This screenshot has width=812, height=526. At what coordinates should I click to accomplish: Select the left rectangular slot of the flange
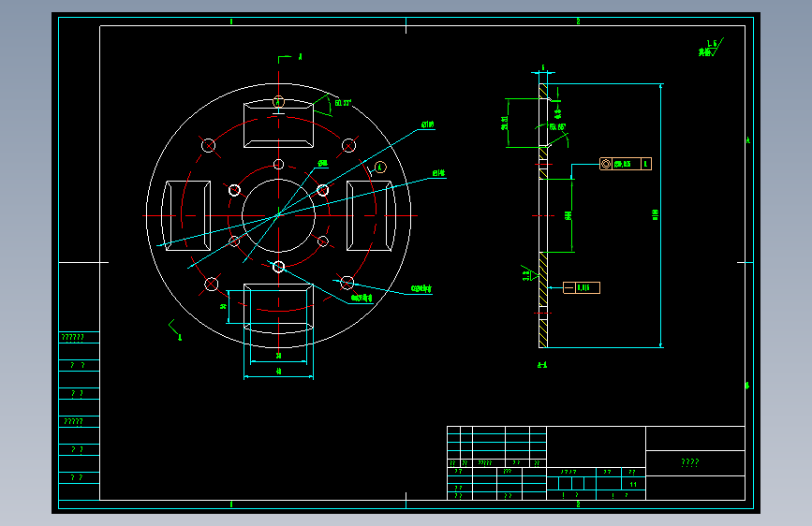(186, 215)
